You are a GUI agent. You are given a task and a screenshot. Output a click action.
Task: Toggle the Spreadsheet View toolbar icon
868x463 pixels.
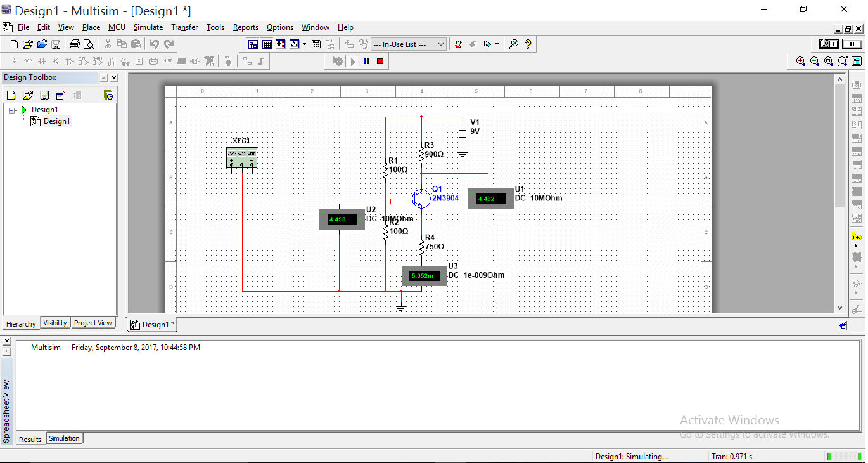point(267,44)
